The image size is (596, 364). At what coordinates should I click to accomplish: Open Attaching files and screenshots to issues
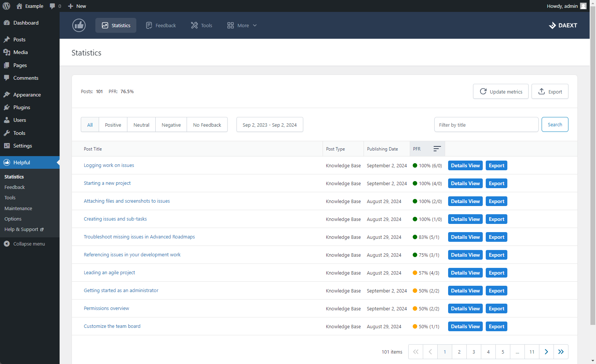pos(127,201)
